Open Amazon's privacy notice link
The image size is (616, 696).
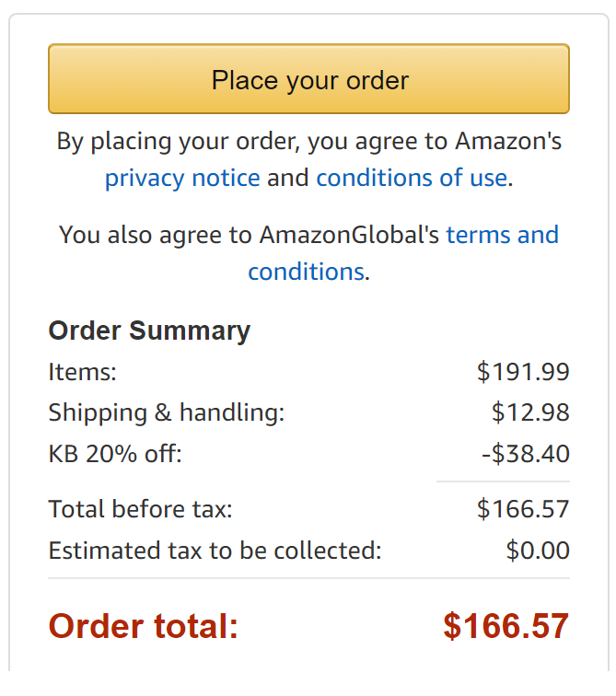pos(182,179)
